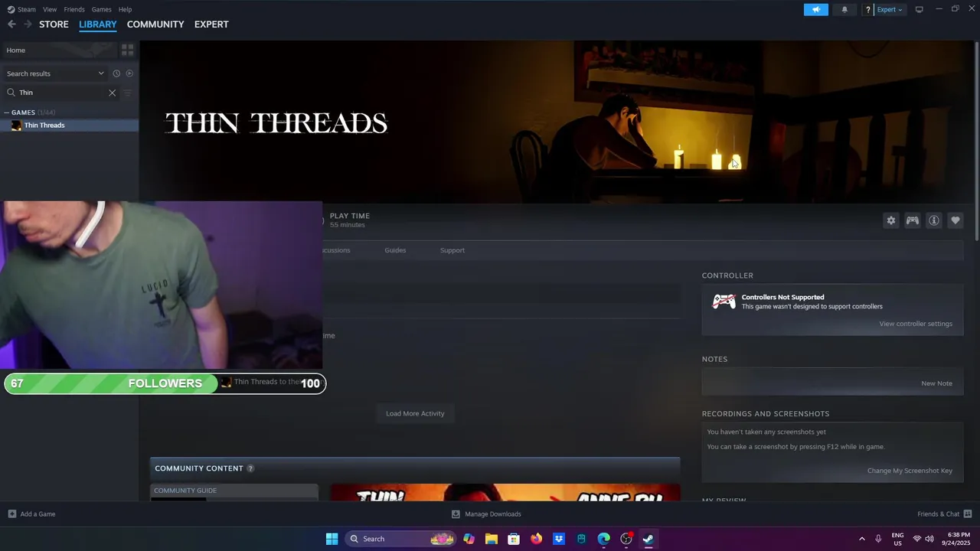
Task: Open the Community Guide card
Action: (234, 492)
